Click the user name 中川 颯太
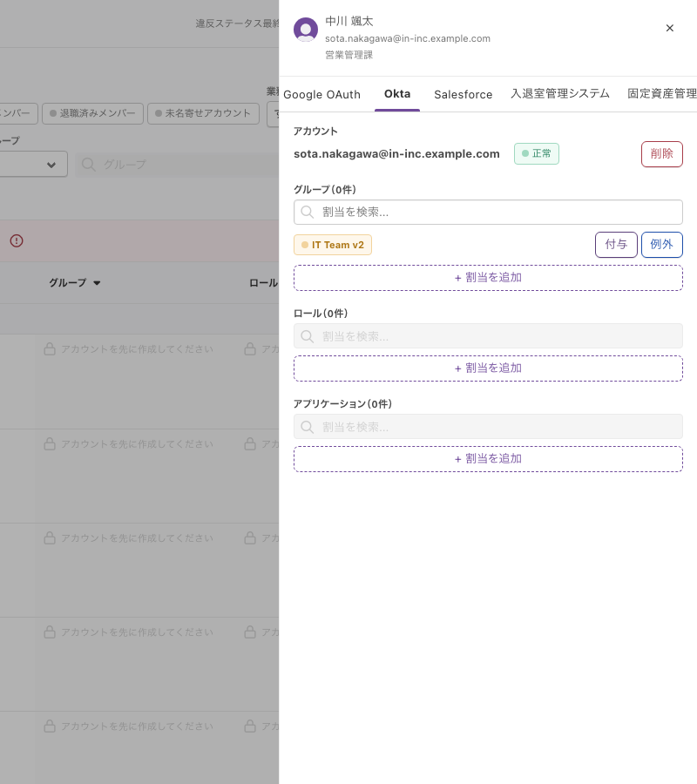The width and height of the screenshot is (697, 784). [349, 21]
